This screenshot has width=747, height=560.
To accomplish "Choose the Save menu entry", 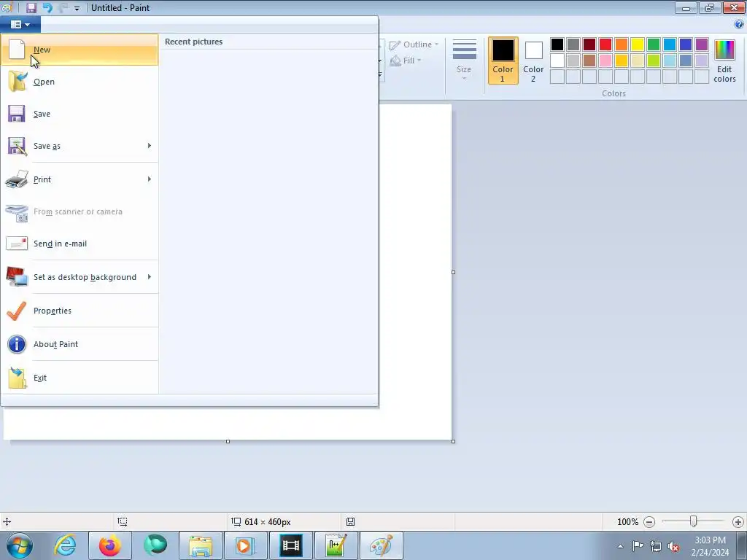I will click(80, 114).
